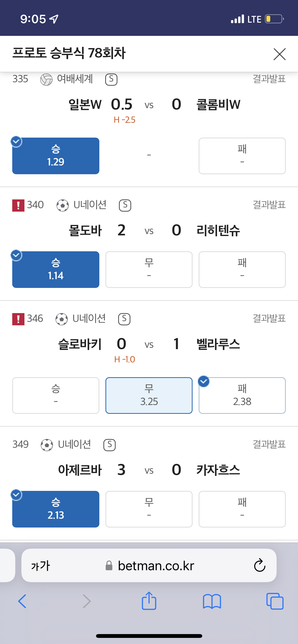Open the 가가 text size menu
Image resolution: width=298 pixels, height=644 pixels.
coord(40,566)
